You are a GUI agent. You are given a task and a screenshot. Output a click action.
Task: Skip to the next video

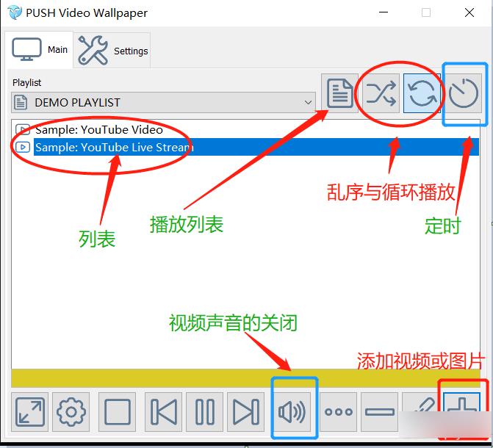pos(246,412)
